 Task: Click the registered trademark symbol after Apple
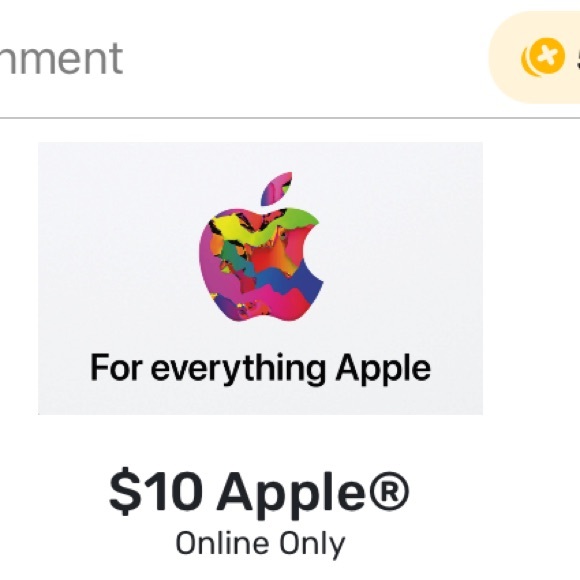[x=389, y=490]
